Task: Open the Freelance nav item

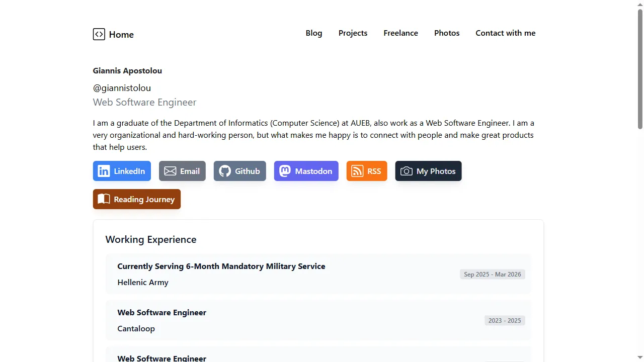Action: click(x=400, y=33)
